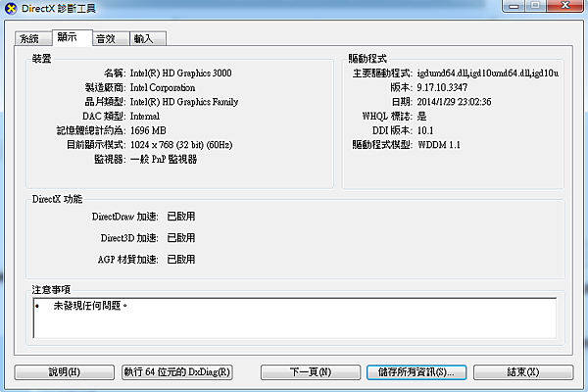588x392 pixels.
Task: Click DDI version value 10.1
Action: point(425,130)
